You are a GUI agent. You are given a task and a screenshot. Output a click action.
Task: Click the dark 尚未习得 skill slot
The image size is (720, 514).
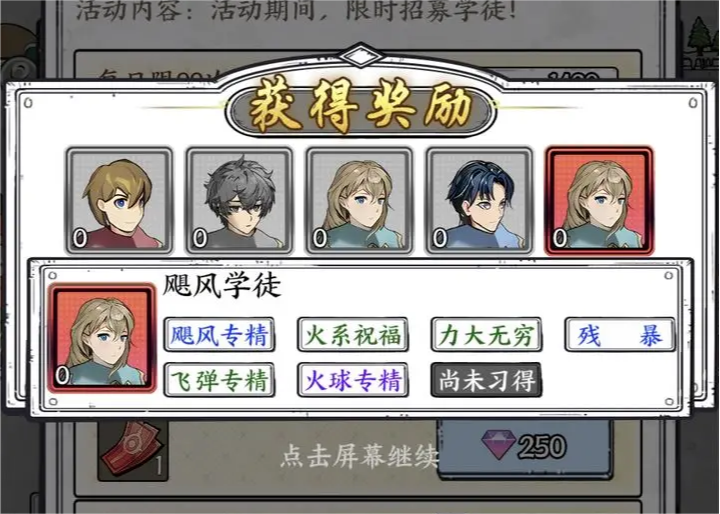coord(486,380)
